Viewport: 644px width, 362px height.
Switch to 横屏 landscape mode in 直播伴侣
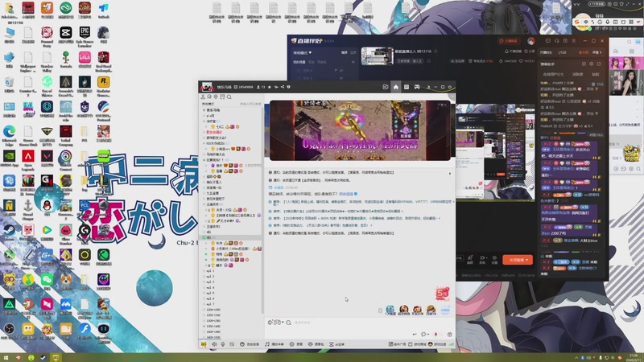[345, 52]
